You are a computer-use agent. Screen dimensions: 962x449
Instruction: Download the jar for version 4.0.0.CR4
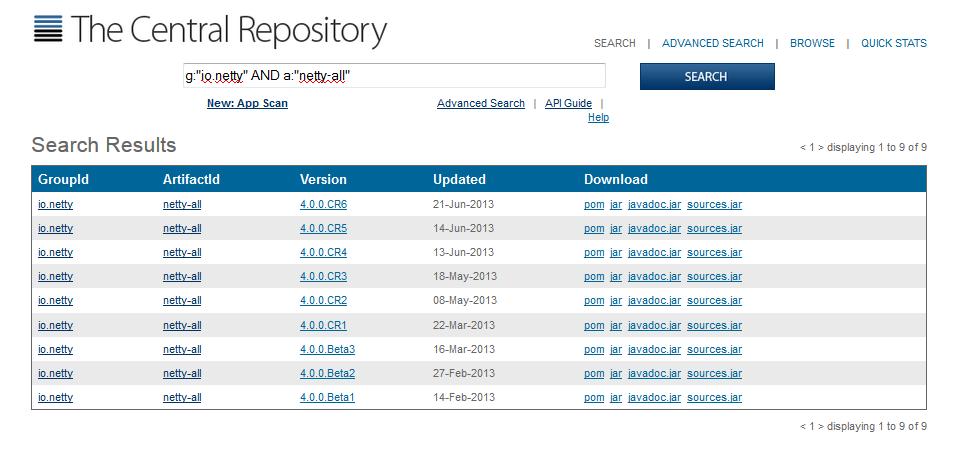616,252
